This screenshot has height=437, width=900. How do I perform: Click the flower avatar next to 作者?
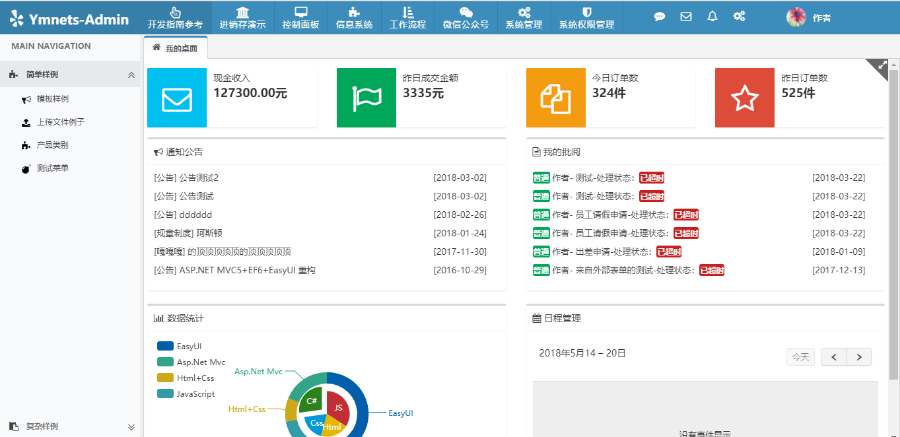click(x=796, y=17)
